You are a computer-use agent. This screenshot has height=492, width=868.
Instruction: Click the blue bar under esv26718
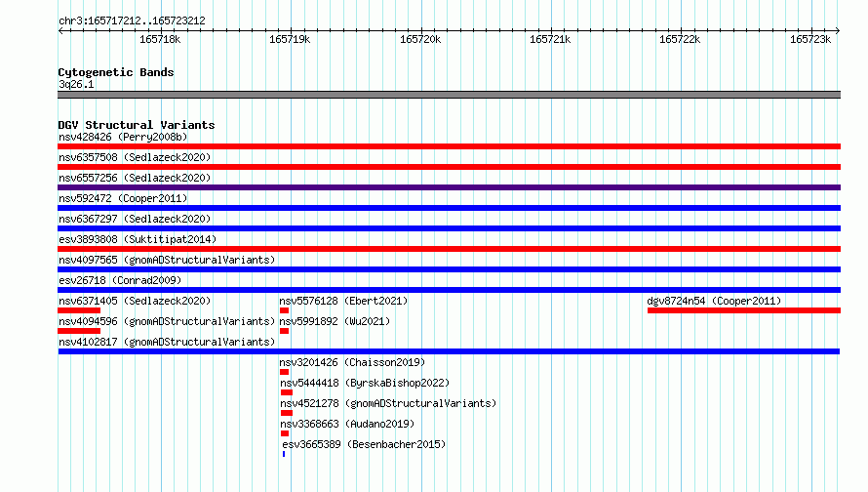pos(449,290)
